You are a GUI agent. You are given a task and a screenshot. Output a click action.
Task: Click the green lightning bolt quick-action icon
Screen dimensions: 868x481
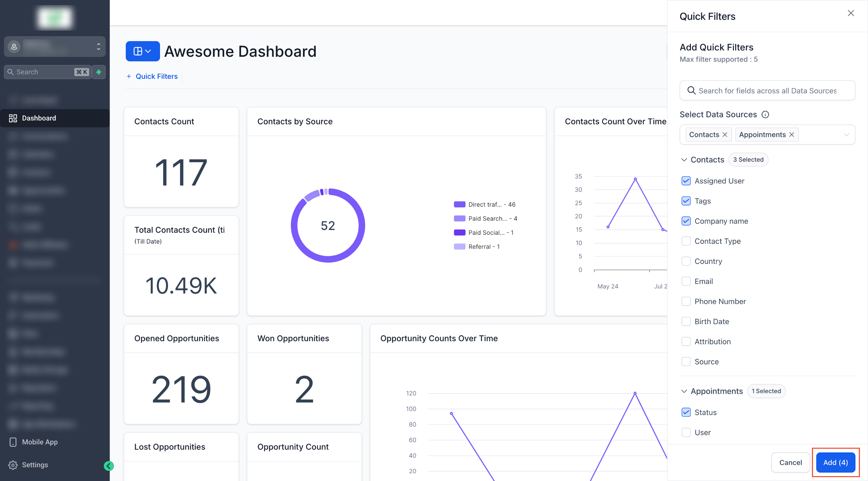(x=99, y=72)
